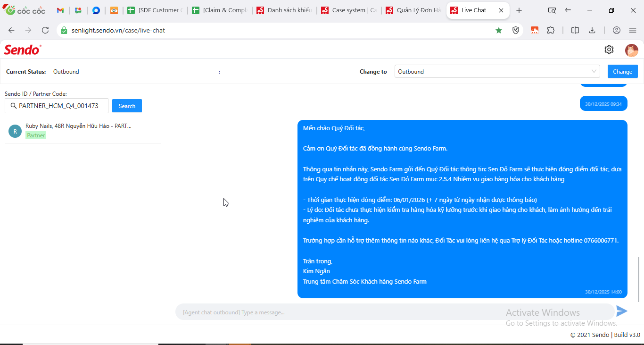Switch to the Danh sách khiếu tab
The width and height of the screenshot is (644, 345).
tap(284, 10)
